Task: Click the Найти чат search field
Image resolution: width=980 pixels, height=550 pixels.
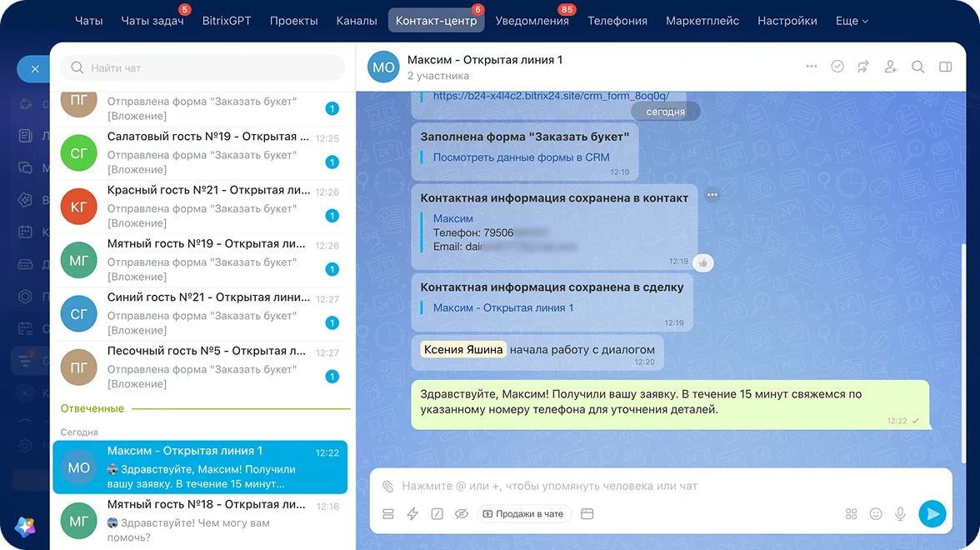Action: [x=202, y=67]
